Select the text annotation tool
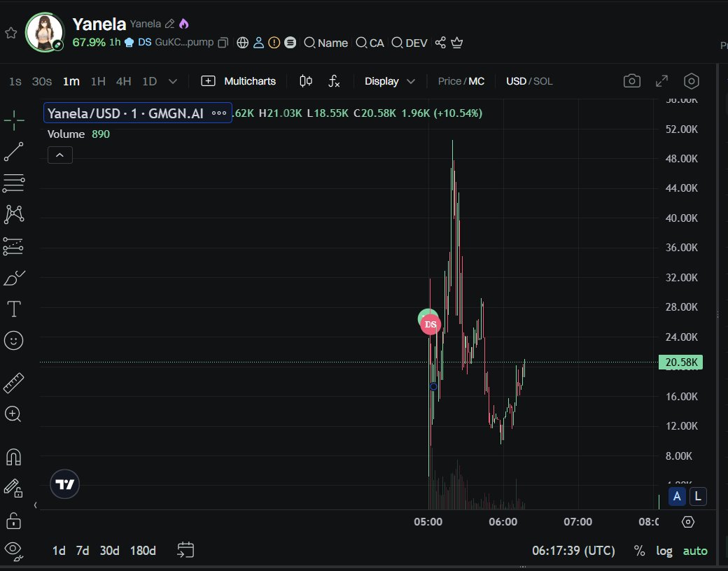Image resolution: width=728 pixels, height=571 pixels. [14, 309]
